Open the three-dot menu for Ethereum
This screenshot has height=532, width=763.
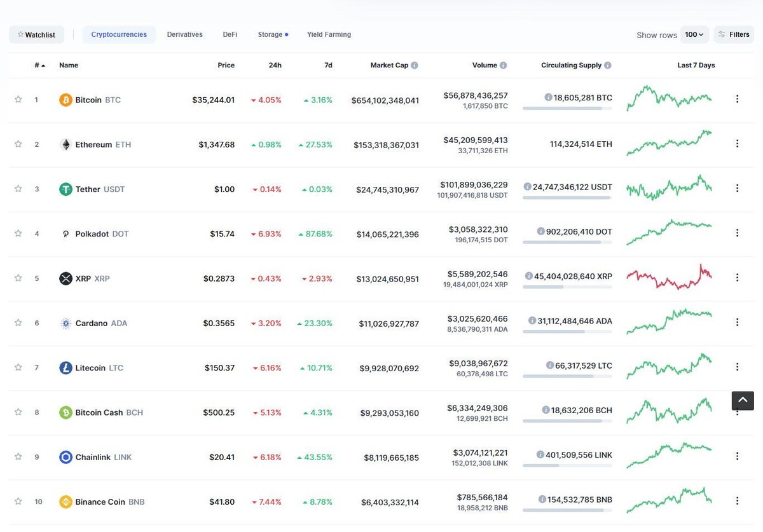(737, 144)
